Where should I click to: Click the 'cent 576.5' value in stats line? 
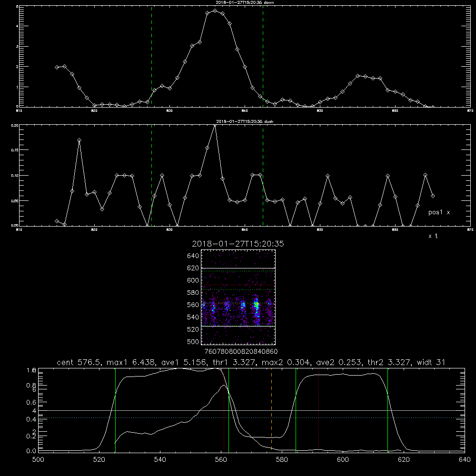point(79,362)
